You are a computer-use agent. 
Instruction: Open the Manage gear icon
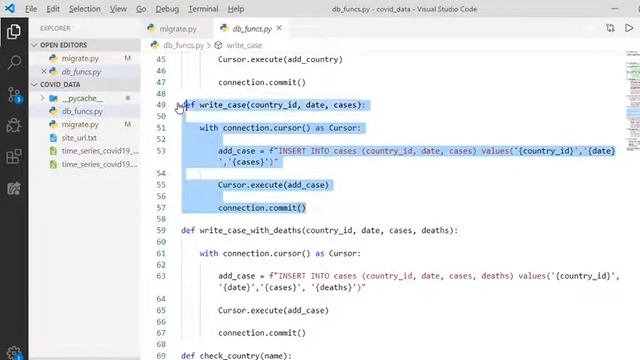click(14, 352)
